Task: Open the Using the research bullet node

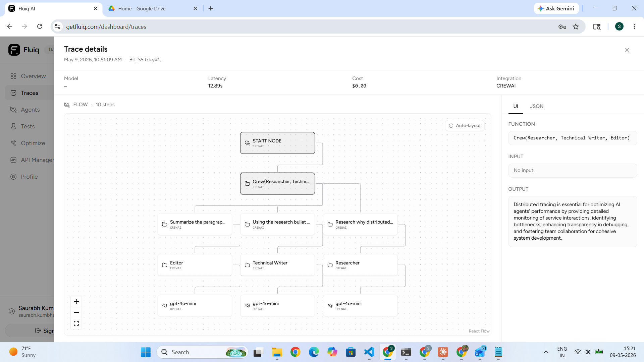Action: (277, 224)
